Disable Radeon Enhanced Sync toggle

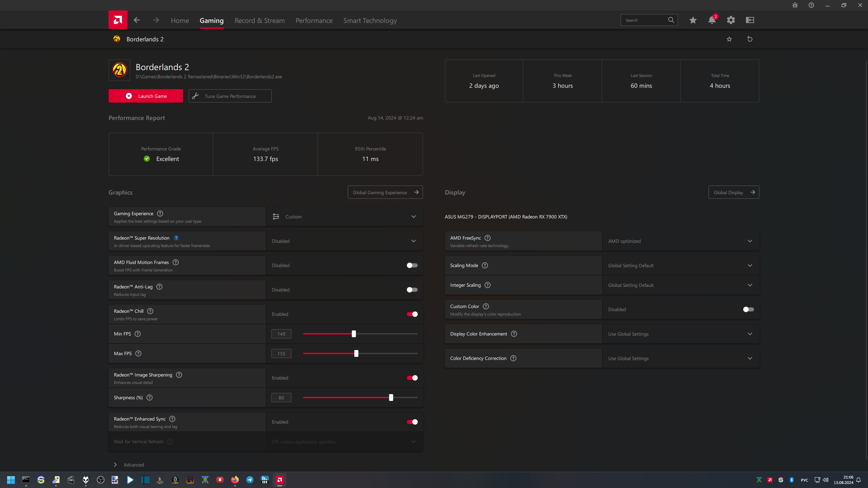point(412,422)
